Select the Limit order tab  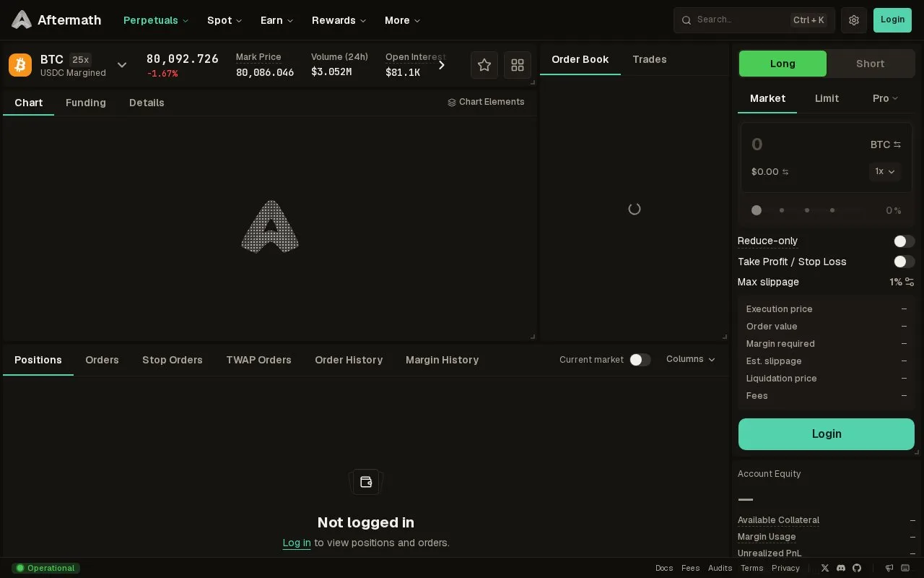pyautogui.click(x=827, y=98)
